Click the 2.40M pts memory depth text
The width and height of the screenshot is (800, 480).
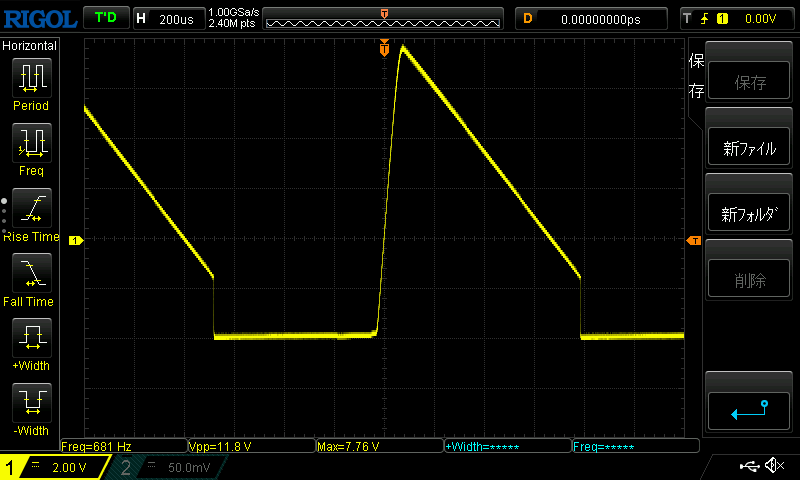pyautogui.click(x=232, y=23)
